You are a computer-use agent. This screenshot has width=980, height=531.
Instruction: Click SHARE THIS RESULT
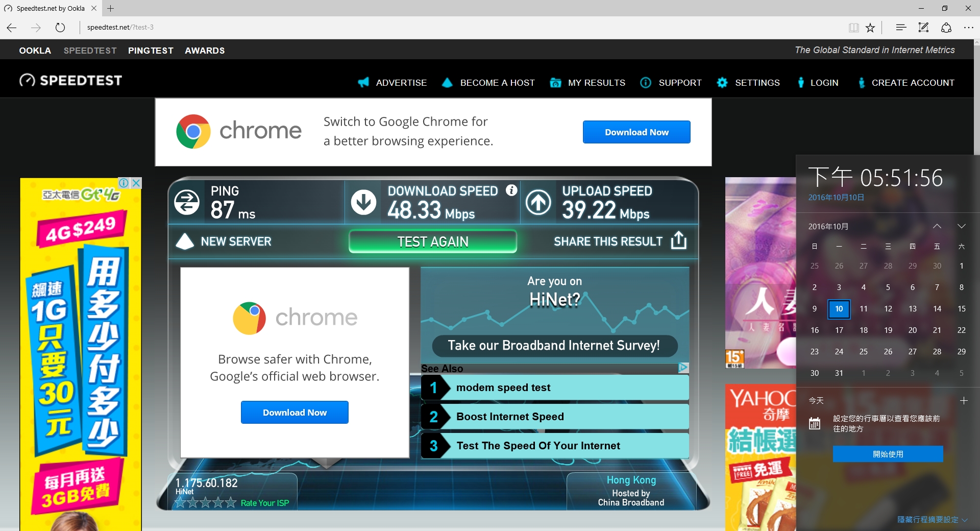tap(608, 242)
